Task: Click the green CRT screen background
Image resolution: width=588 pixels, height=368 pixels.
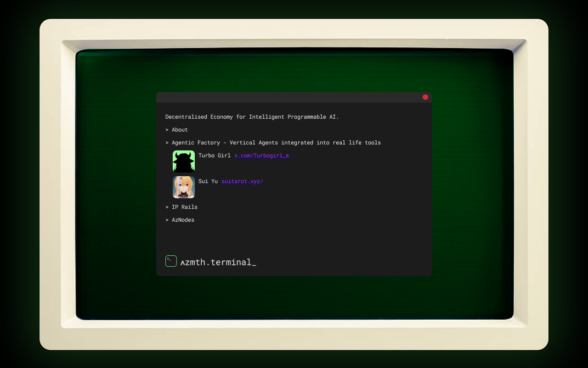Action: pyautogui.click(x=115, y=184)
